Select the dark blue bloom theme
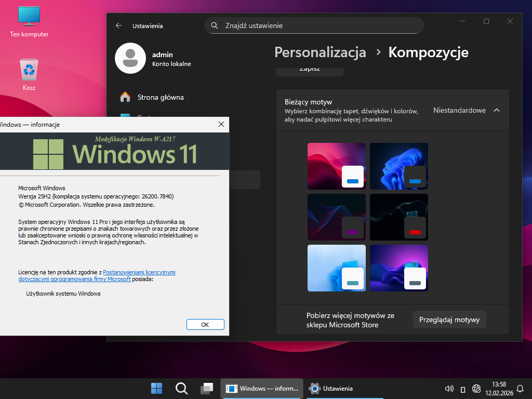The height and width of the screenshot is (399, 532). click(x=398, y=166)
